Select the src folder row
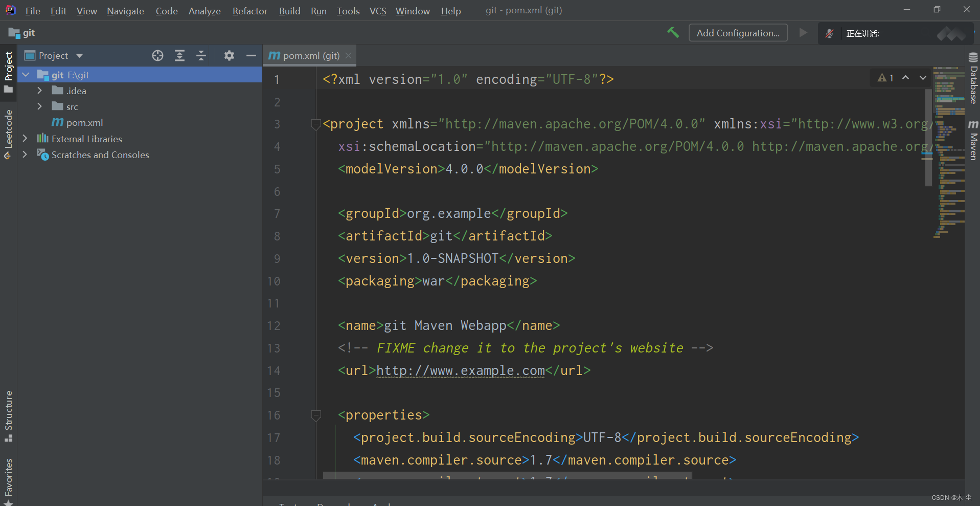This screenshot has width=980, height=506. [x=140, y=106]
